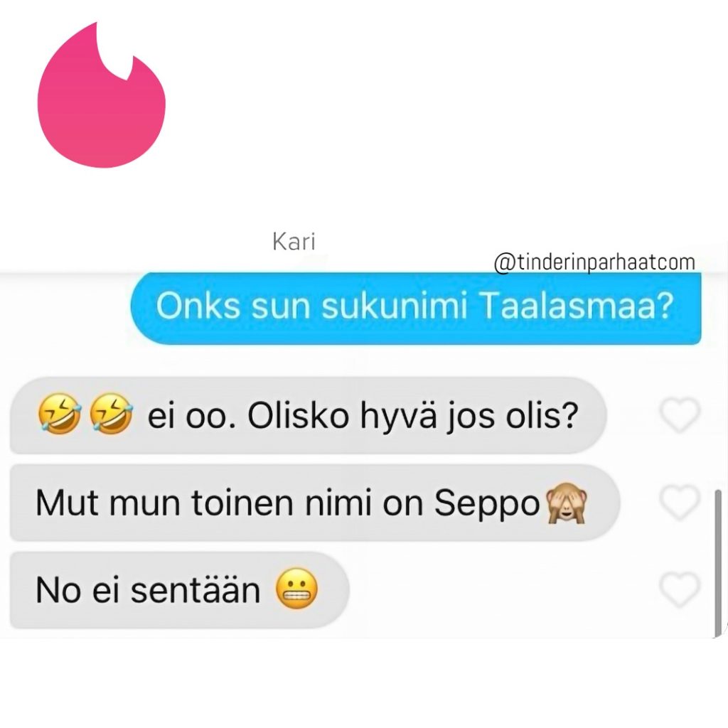This screenshot has width=728, height=728.
Task: Select the 'No ei sentään' message bubble
Action: click(179, 590)
